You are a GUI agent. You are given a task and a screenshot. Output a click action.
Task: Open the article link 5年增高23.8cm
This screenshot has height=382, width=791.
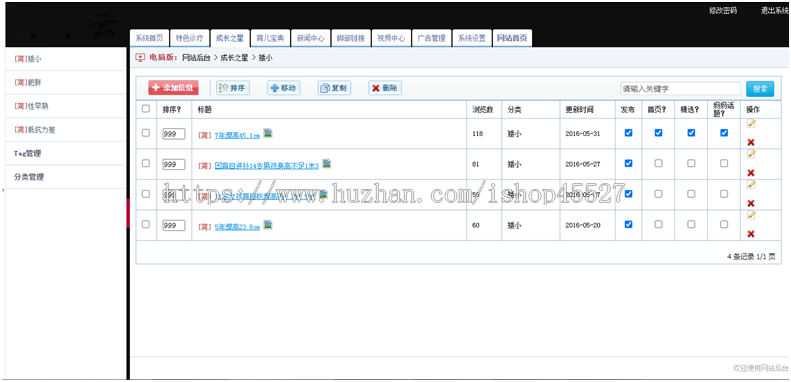click(237, 227)
